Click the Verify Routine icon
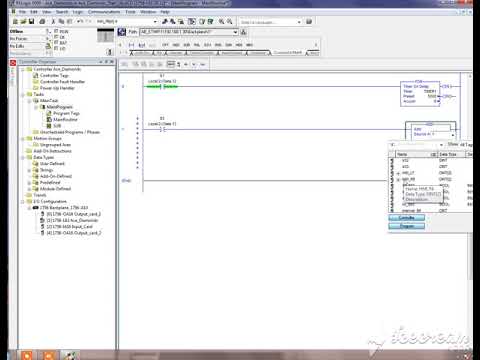Viewport: 480px width, 360px height. tap(202, 21)
